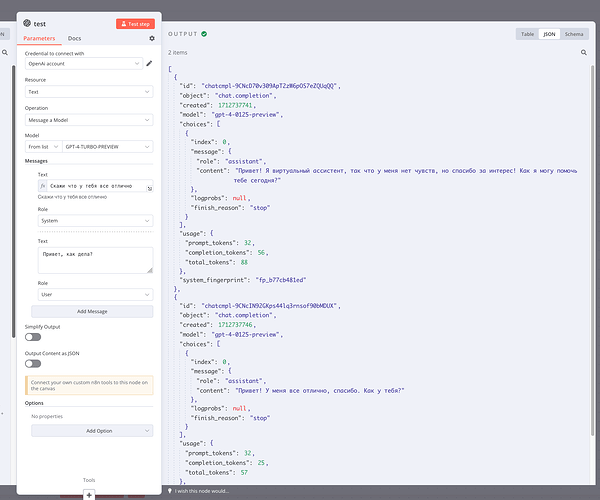Viewport: 600px width, 500px height.
Task: Toggle Output Content as JSON switch
Action: tap(33, 363)
